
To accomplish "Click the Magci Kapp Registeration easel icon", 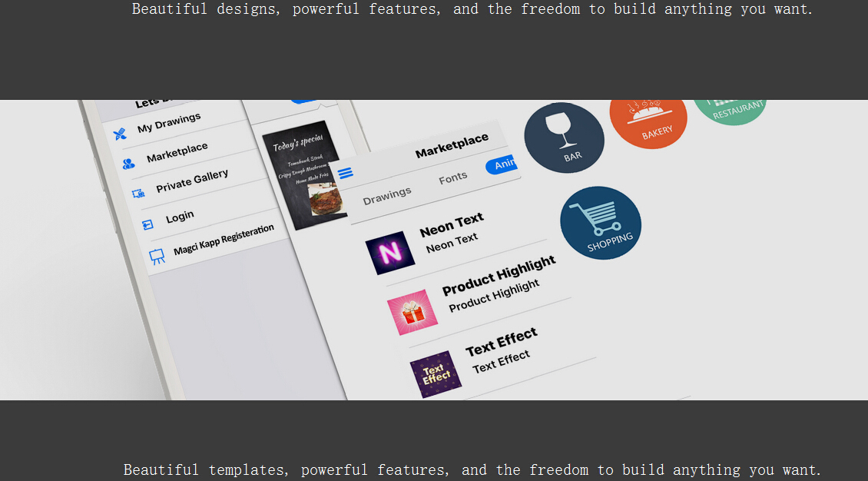I will pyautogui.click(x=157, y=257).
